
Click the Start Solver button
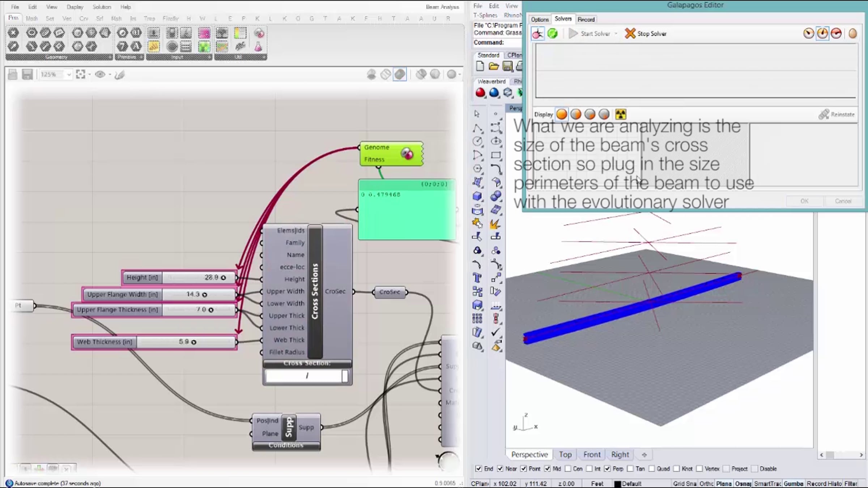point(590,34)
